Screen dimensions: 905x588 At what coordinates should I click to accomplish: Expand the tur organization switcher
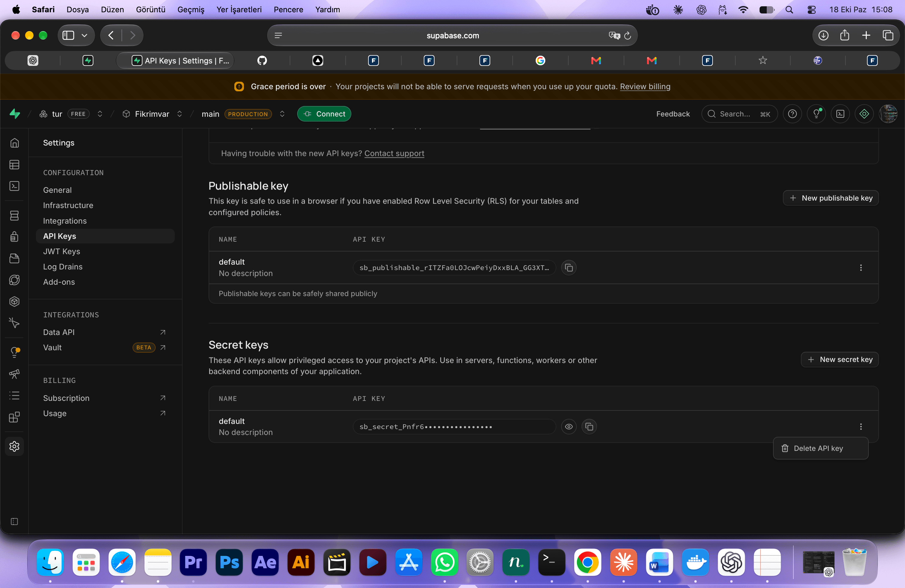(100, 114)
